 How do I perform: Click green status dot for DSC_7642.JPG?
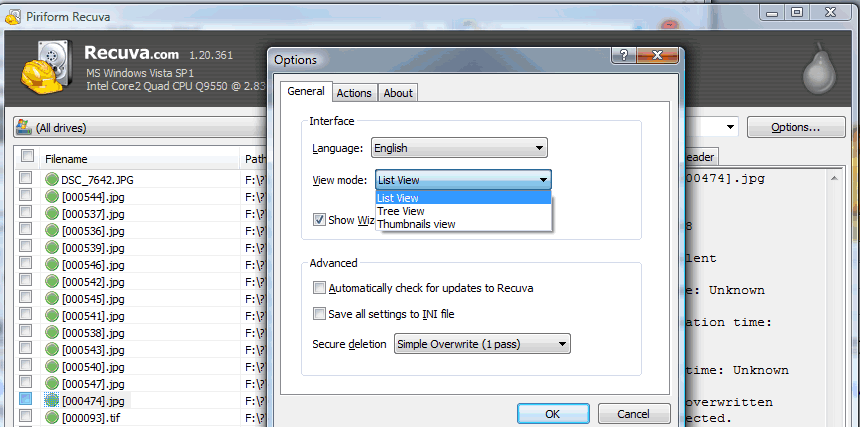(52, 179)
